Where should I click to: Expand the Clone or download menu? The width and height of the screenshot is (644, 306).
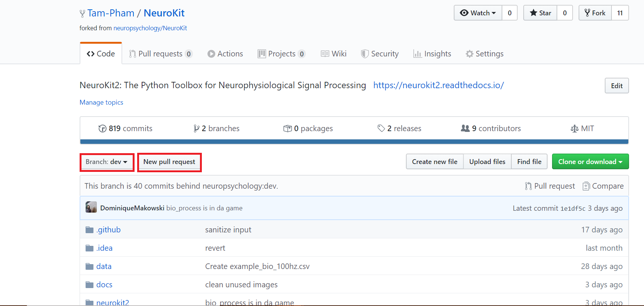591,162
